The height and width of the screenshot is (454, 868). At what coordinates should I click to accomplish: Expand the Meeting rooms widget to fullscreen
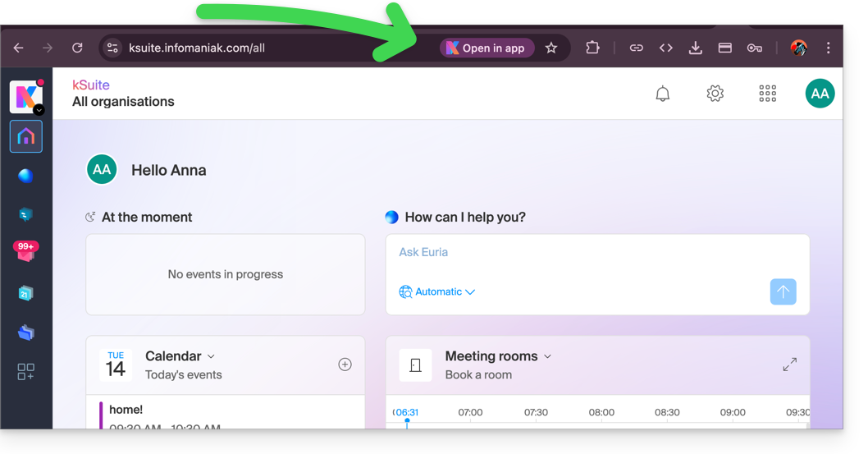[789, 365]
